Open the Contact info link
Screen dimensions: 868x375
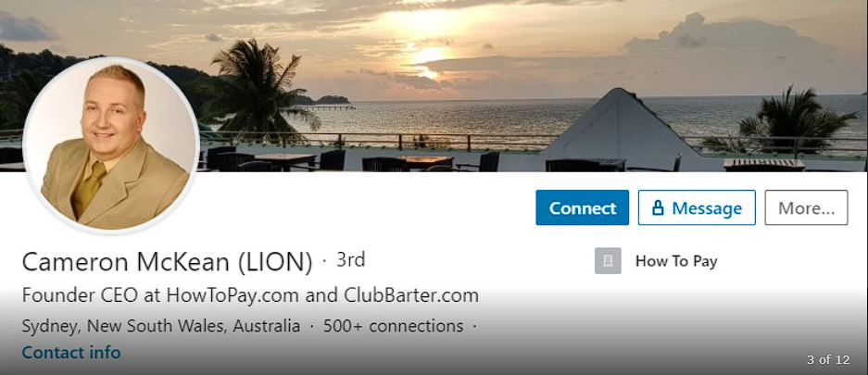tap(70, 353)
